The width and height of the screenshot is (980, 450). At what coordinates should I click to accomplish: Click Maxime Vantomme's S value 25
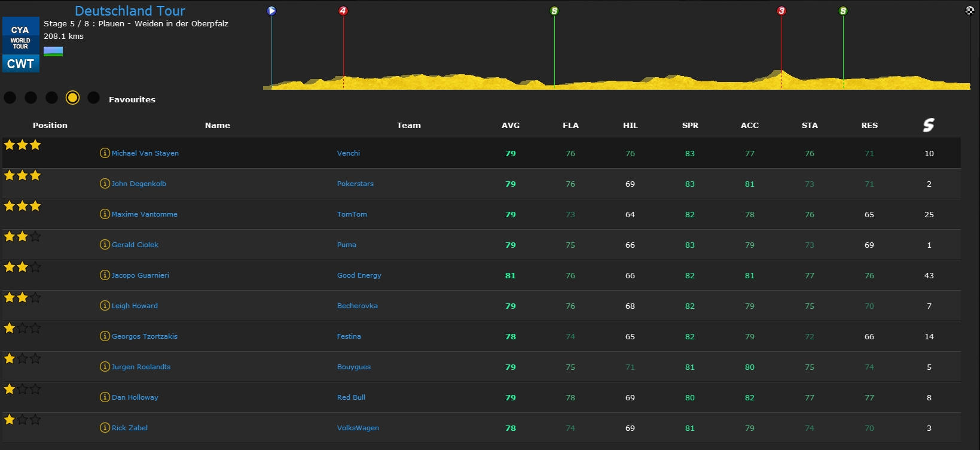pyautogui.click(x=929, y=214)
